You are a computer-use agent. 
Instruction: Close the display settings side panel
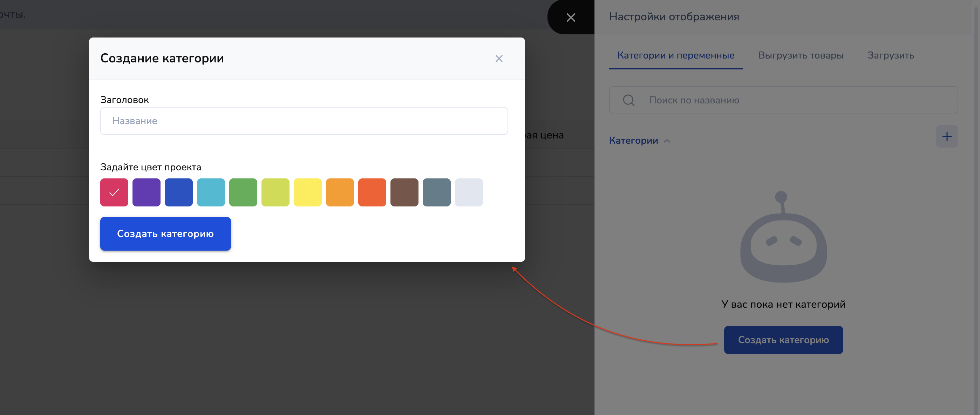tap(570, 17)
